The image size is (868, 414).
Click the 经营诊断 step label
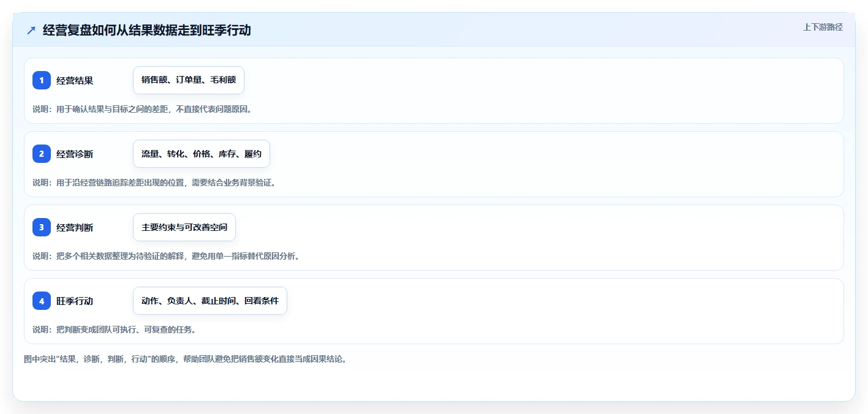coord(75,154)
